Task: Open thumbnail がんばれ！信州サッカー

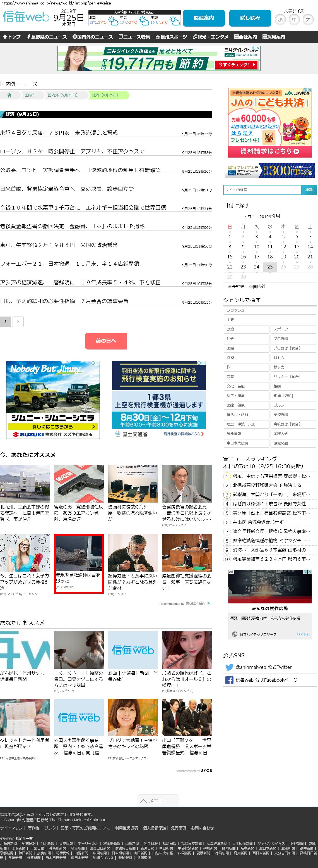Action: coord(25,650)
